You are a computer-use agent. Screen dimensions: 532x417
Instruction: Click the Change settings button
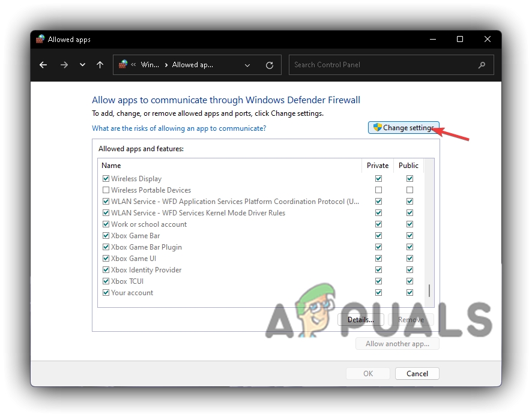coord(404,128)
